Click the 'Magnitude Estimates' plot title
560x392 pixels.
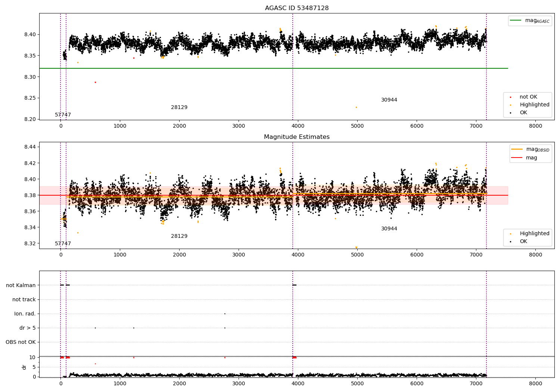point(297,137)
